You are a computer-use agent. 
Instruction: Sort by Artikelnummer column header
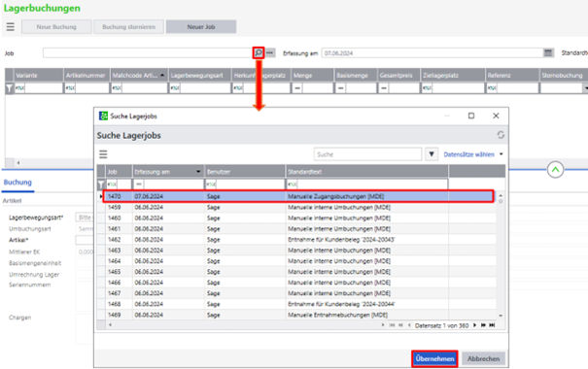[87, 76]
